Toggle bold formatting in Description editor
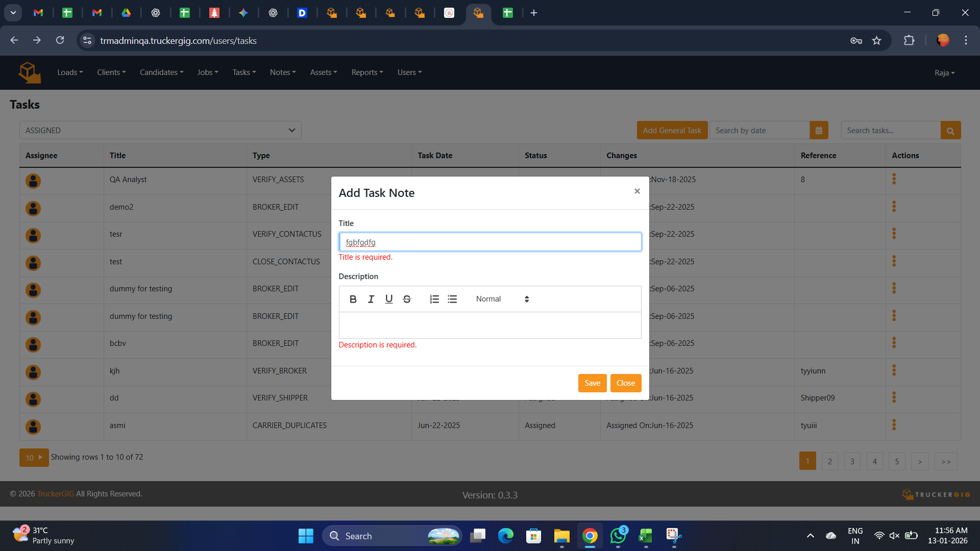This screenshot has height=551, width=980. click(353, 299)
